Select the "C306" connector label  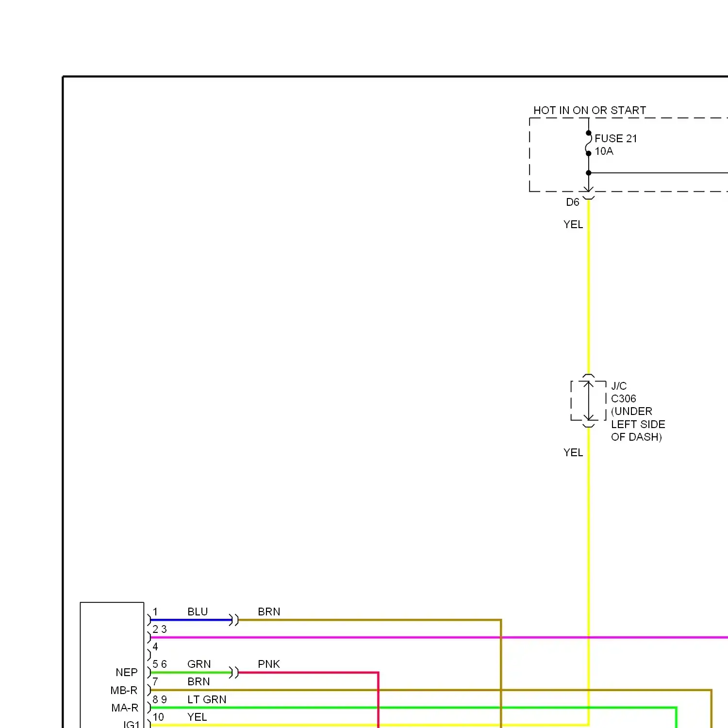pos(624,399)
